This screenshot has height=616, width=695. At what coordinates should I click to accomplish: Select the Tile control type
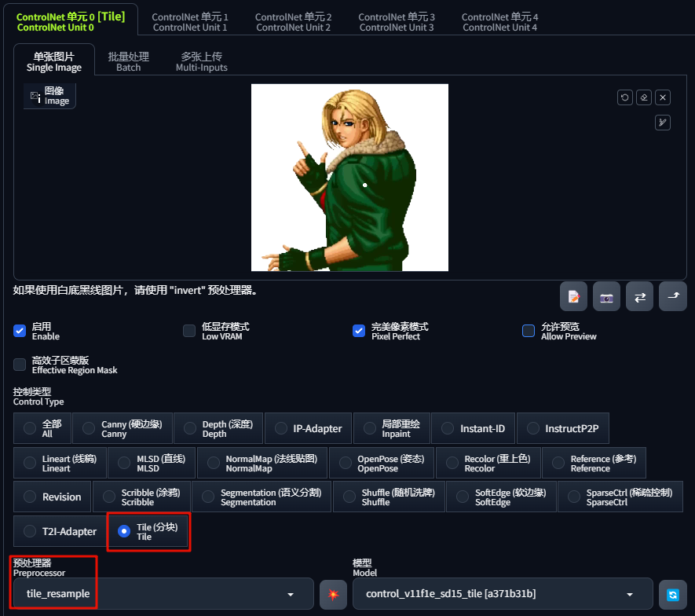pos(148,531)
